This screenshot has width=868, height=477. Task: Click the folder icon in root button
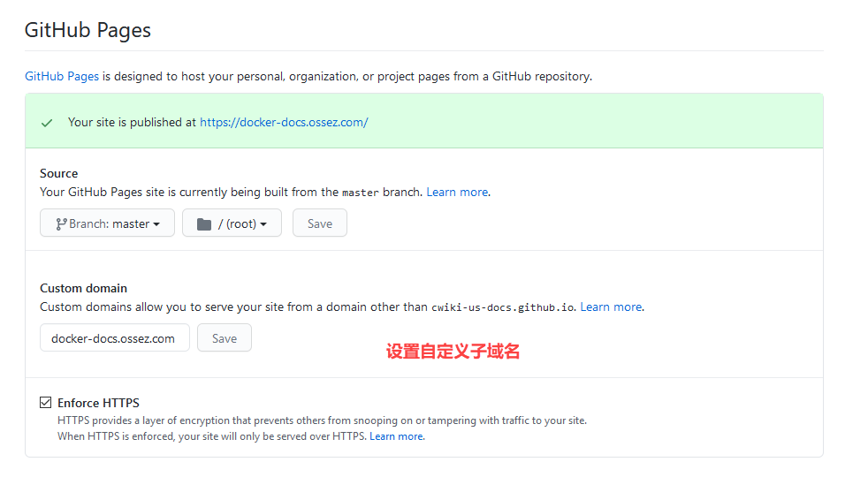click(204, 224)
